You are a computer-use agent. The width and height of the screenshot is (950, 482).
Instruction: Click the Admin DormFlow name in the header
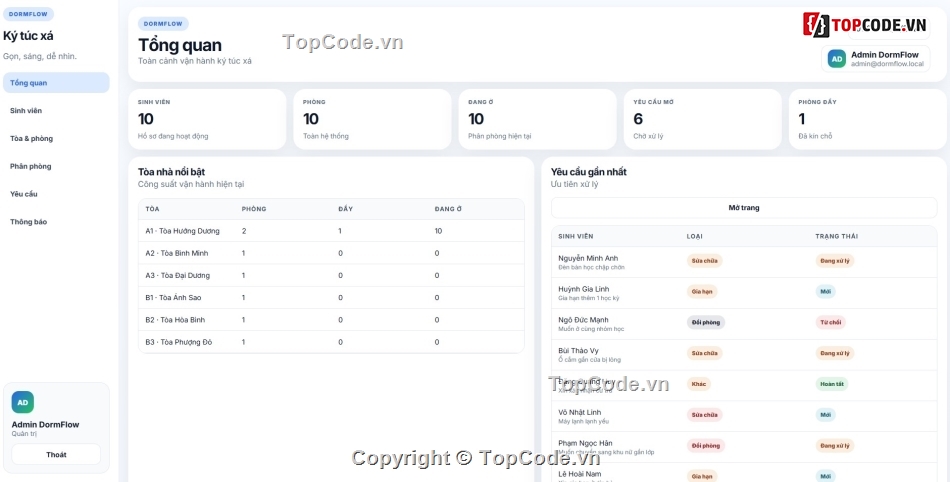pyautogui.click(x=885, y=54)
